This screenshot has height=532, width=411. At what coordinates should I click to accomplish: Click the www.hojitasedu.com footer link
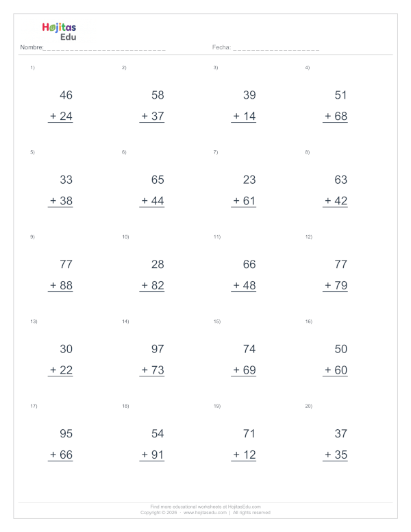[205, 512]
